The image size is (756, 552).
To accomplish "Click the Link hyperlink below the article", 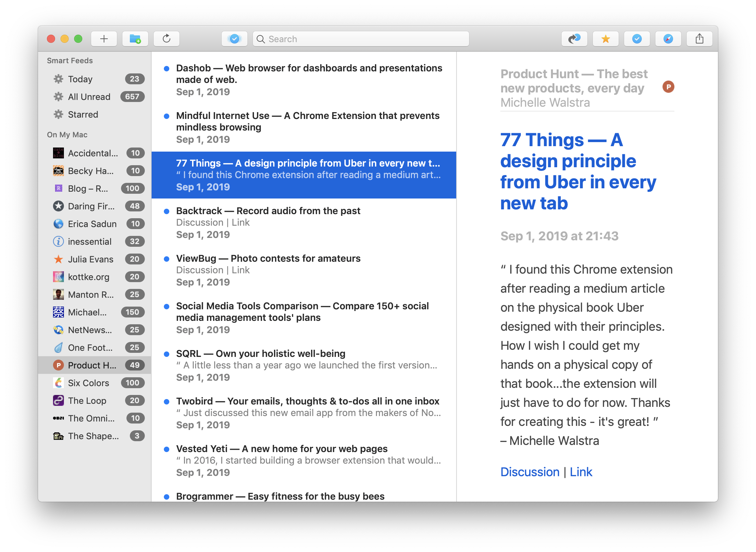I will (581, 472).
